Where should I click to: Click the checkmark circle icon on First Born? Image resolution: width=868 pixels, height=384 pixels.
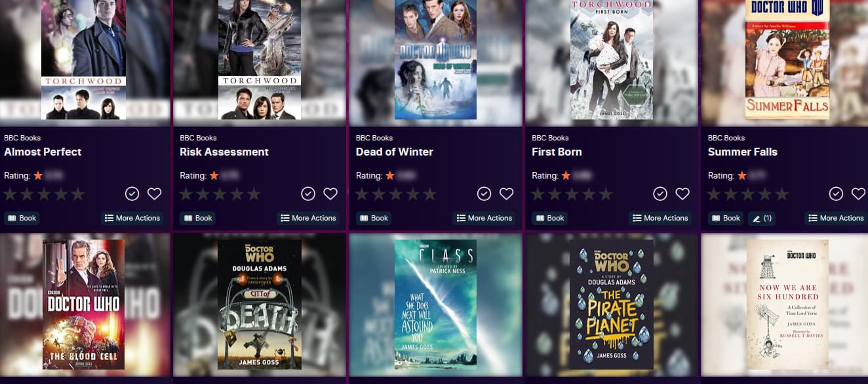(x=660, y=194)
